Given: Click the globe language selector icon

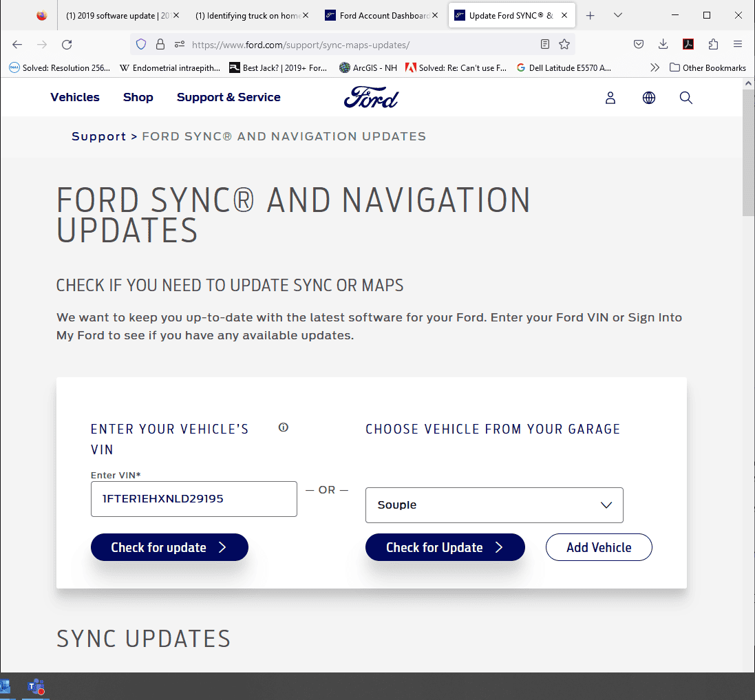Looking at the screenshot, I should [648, 98].
